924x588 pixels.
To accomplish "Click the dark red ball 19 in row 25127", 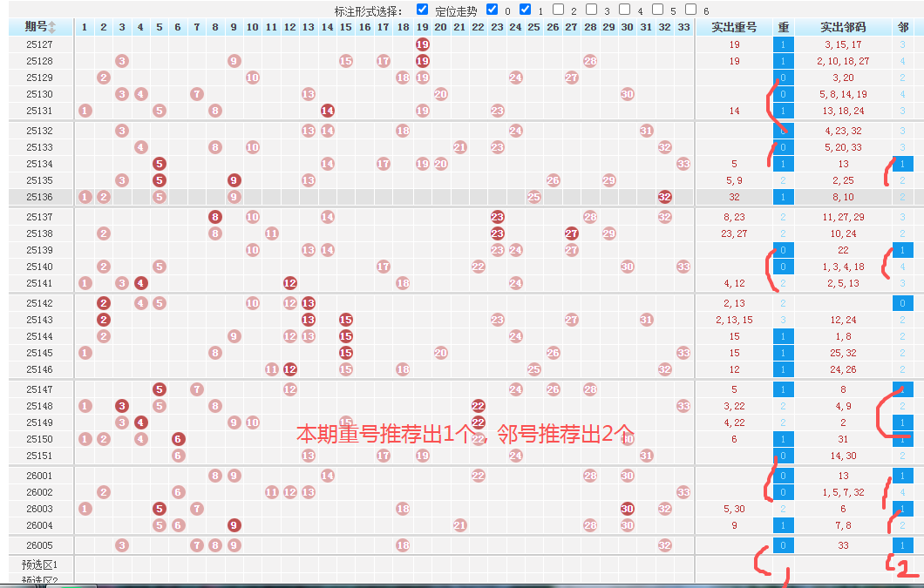I will click(422, 44).
